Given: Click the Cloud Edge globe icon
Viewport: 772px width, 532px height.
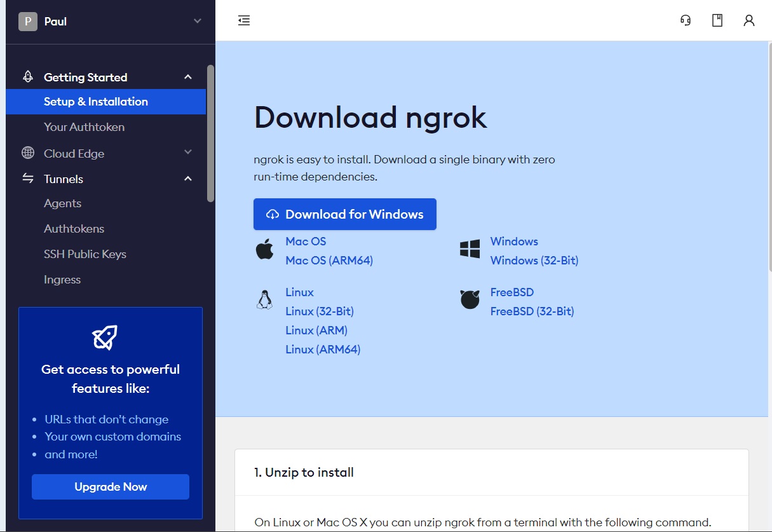Looking at the screenshot, I should [x=28, y=153].
